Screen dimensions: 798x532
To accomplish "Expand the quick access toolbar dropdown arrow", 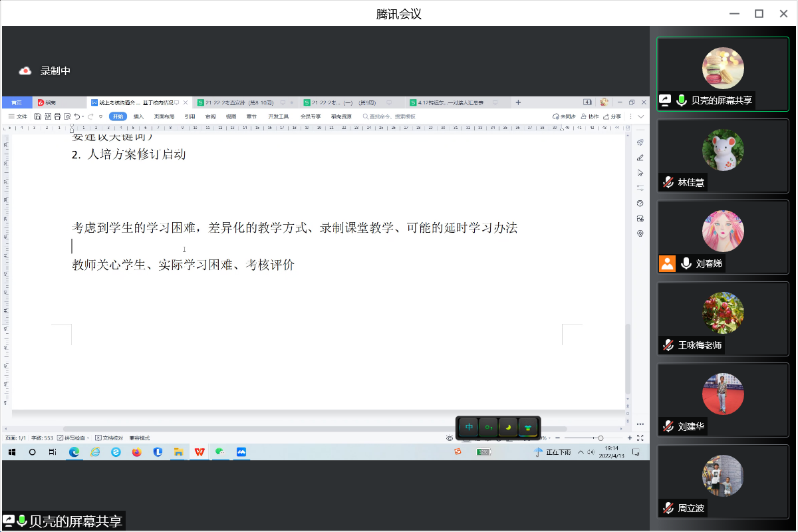I will (100, 116).
